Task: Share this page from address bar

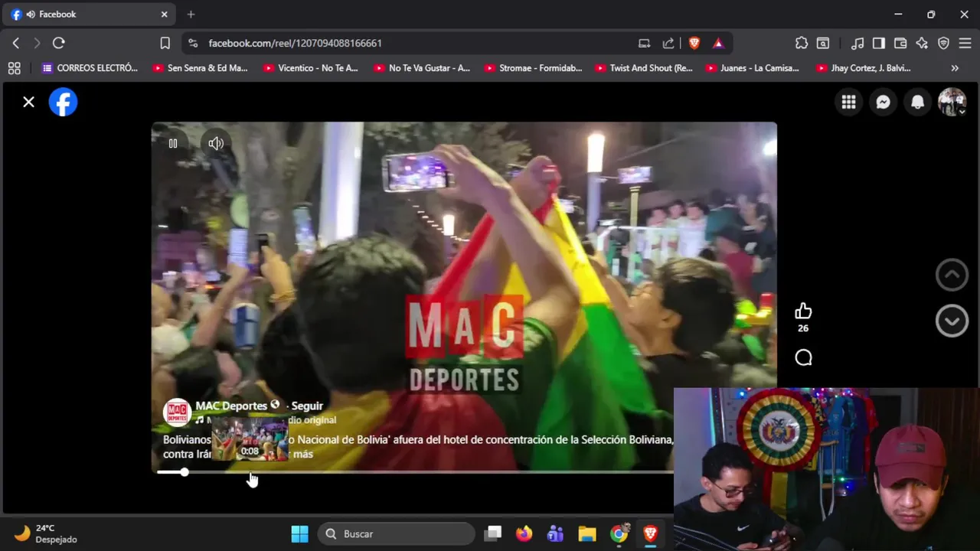Action: (668, 43)
